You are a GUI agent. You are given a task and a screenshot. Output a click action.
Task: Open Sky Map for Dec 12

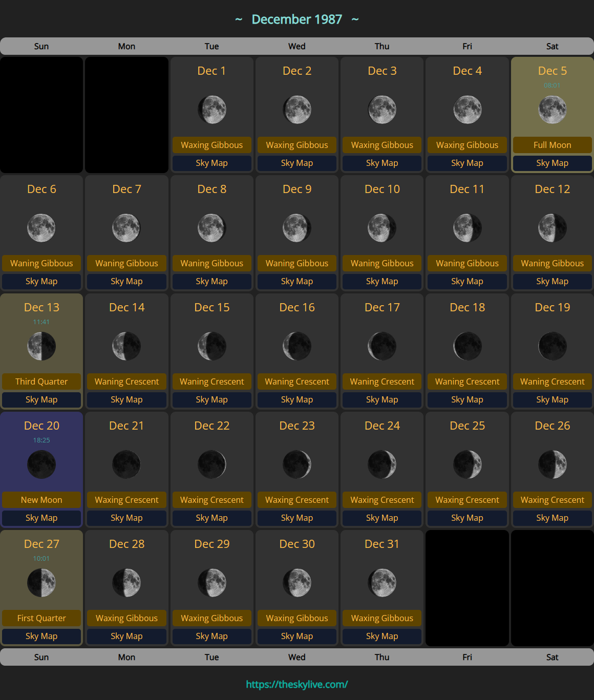tap(553, 281)
